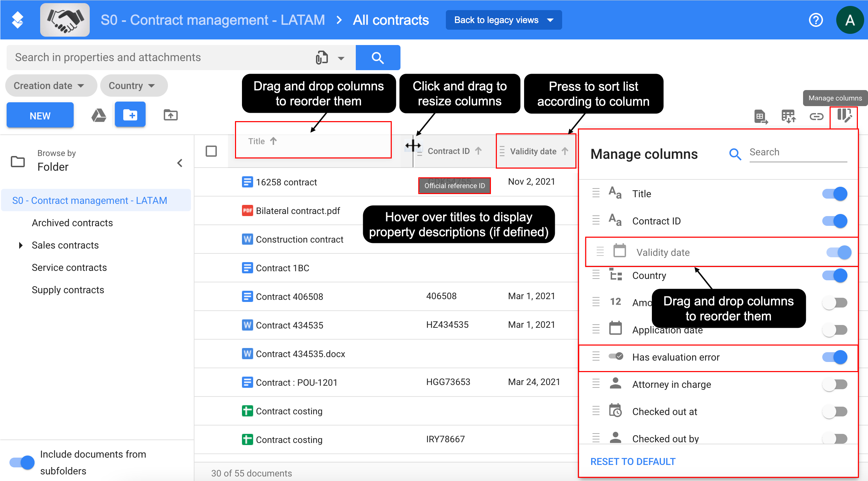The height and width of the screenshot is (481, 868).
Task: Open the Archived contracts folder
Action: click(72, 223)
